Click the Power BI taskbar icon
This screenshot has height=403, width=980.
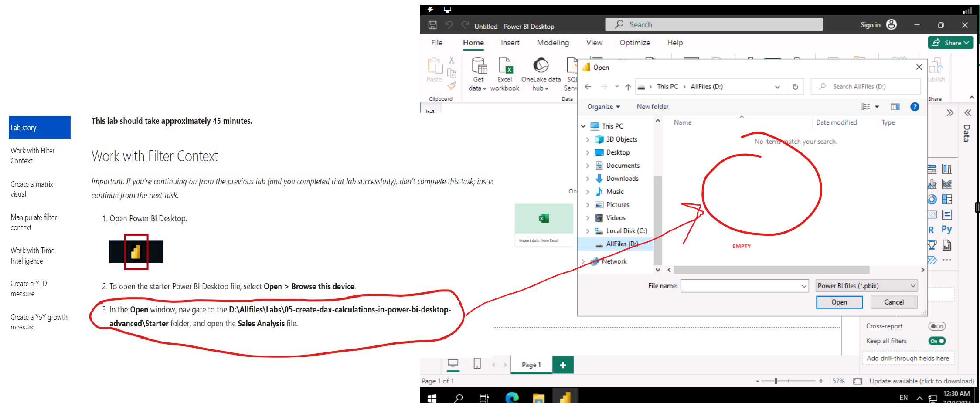pos(565,397)
